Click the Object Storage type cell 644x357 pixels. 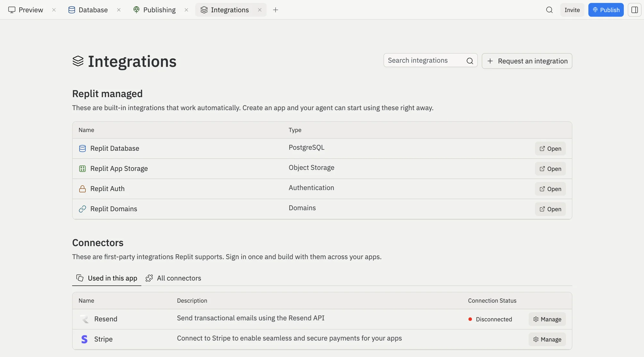(311, 168)
